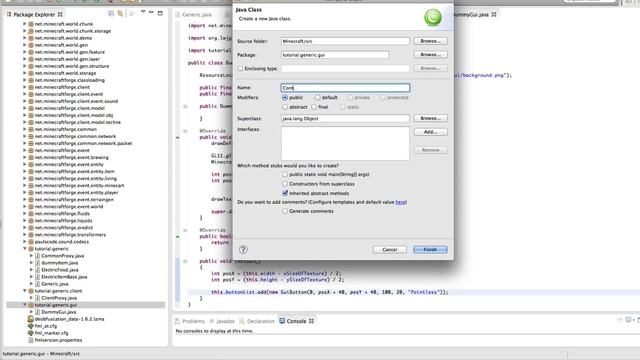Click Collapse All icon in Package Explorer
The width and height of the screenshot is (640, 360).
pos(111,13)
